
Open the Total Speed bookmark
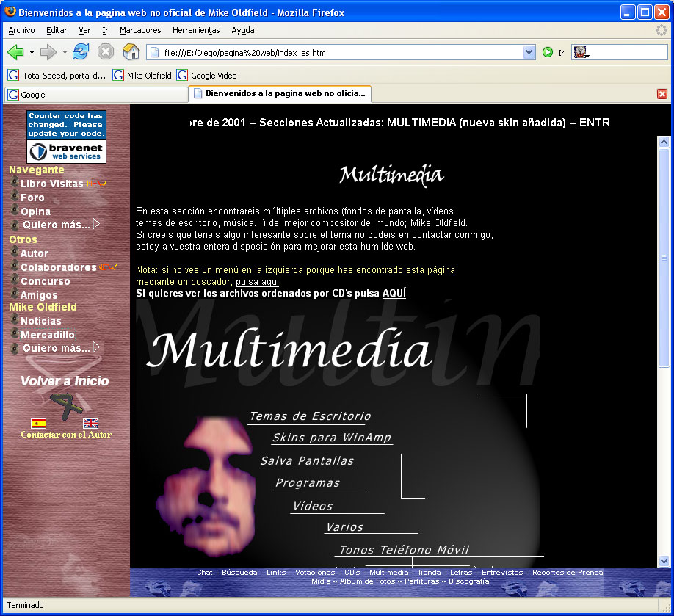[57, 75]
